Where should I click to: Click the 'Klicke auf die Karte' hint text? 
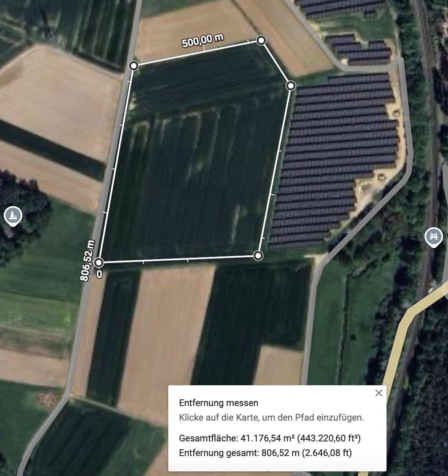[x=271, y=418]
